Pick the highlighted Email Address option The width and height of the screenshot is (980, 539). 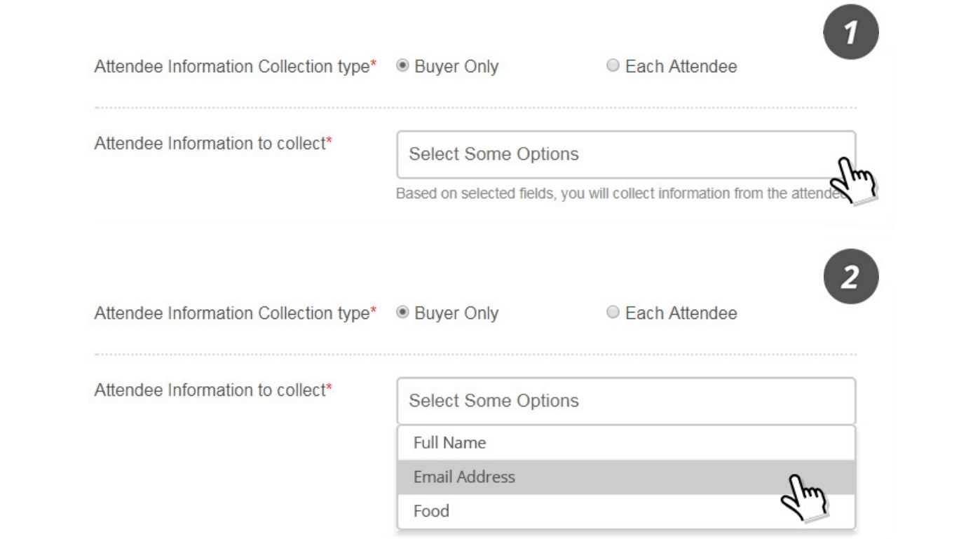(626, 477)
